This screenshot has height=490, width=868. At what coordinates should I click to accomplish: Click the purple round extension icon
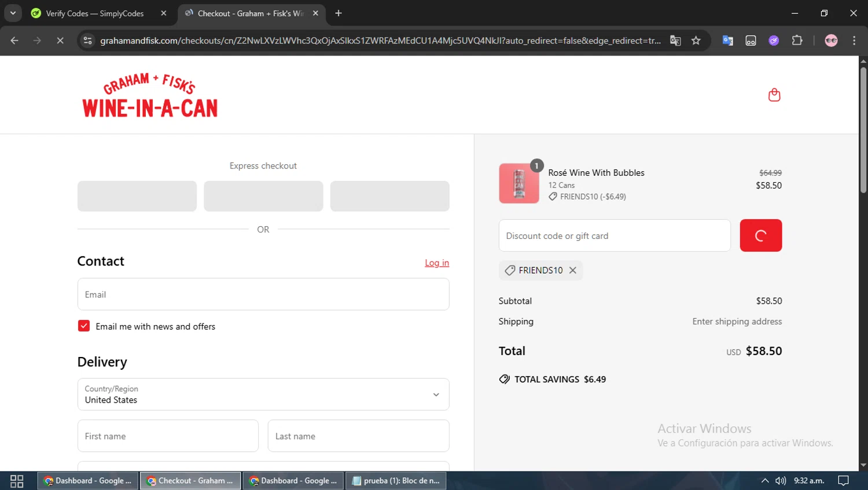pos(774,40)
